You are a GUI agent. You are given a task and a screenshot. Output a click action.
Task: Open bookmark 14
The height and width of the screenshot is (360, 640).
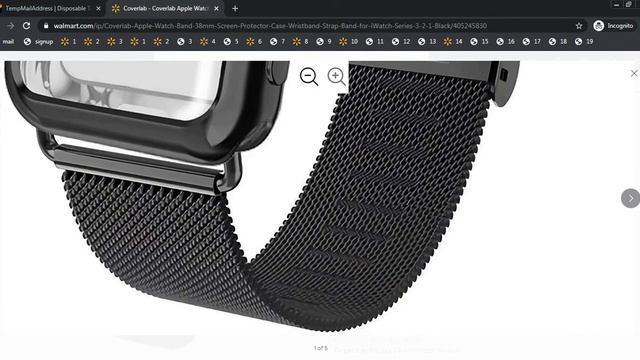pyautogui.click(x=453, y=41)
